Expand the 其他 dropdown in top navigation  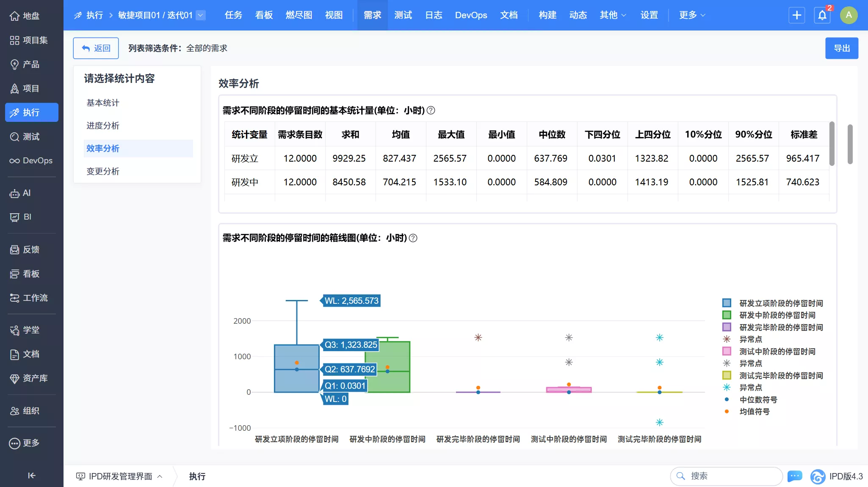pyautogui.click(x=613, y=15)
